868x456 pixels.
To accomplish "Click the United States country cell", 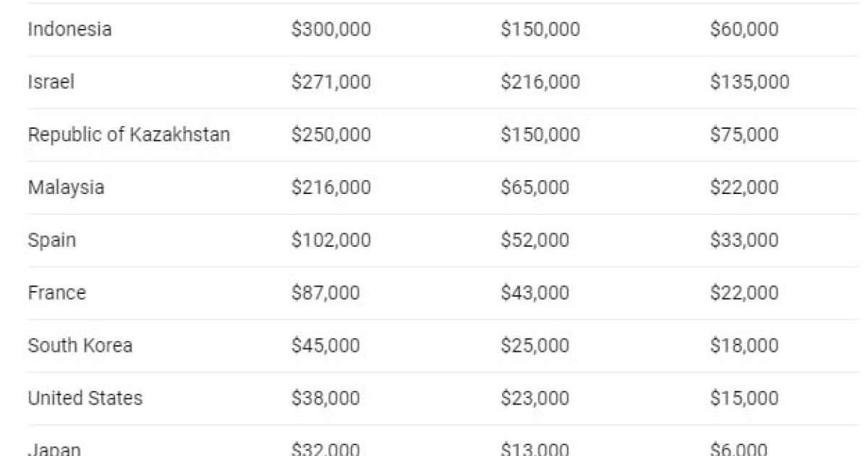I will pos(85,398).
